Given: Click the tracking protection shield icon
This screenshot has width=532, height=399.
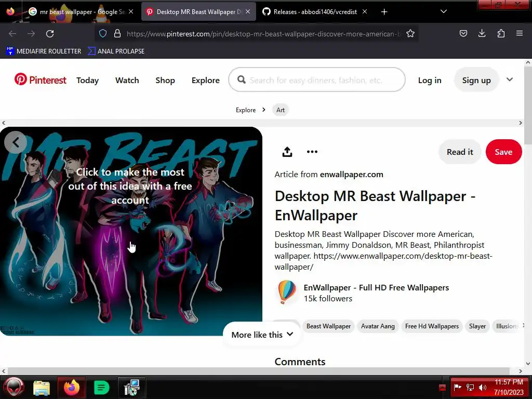Looking at the screenshot, I should (103, 34).
